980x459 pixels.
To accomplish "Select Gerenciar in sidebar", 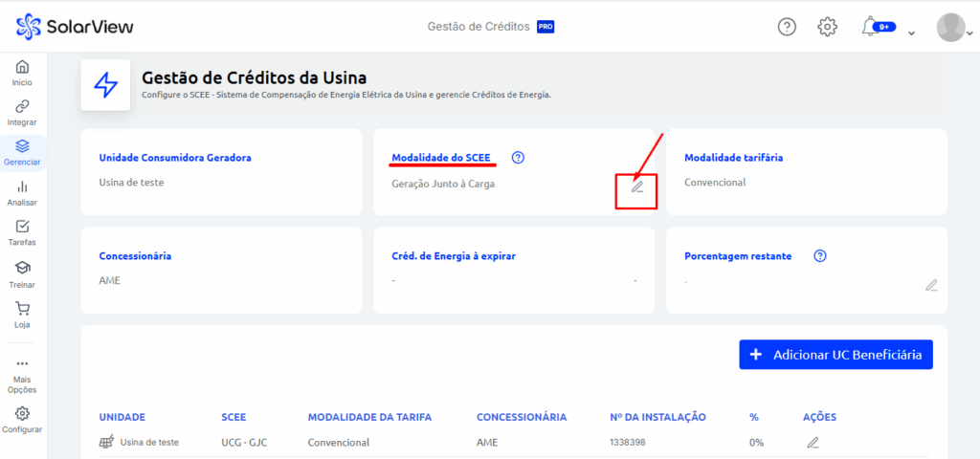I will tap(22, 153).
